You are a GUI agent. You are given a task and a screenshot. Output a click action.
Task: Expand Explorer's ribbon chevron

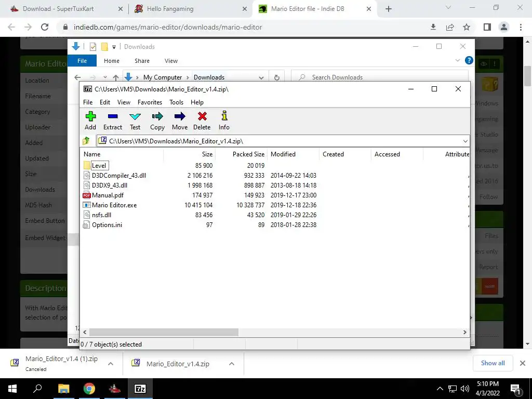click(457, 60)
